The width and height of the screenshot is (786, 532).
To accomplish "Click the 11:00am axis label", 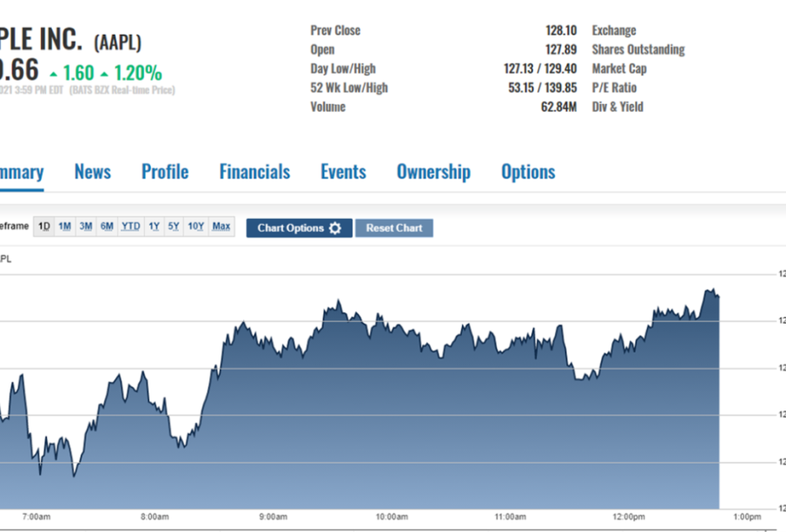I will tap(511, 516).
